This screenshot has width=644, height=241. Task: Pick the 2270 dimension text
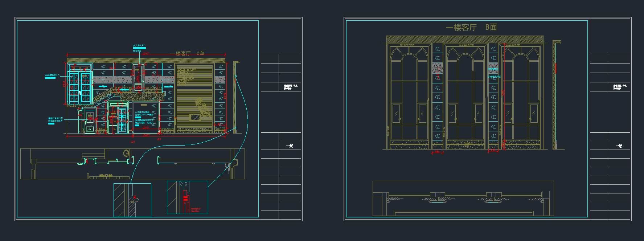(145, 128)
